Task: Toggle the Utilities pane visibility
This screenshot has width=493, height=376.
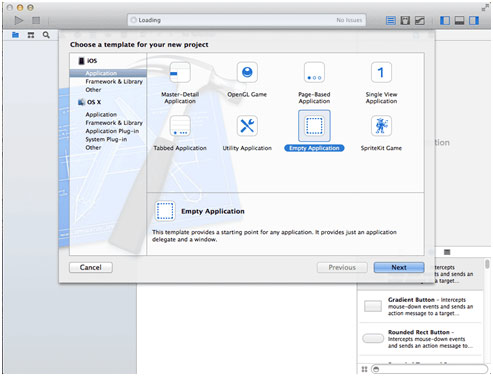Action: pos(474,21)
